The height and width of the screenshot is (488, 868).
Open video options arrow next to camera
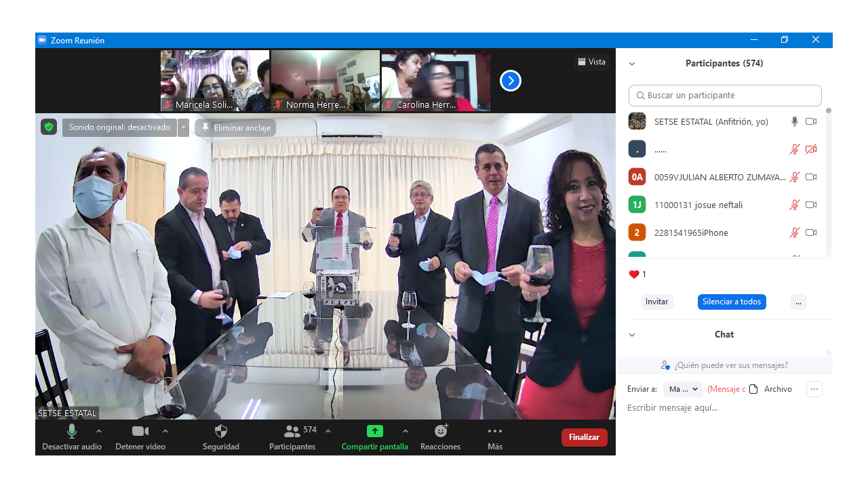(165, 431)
